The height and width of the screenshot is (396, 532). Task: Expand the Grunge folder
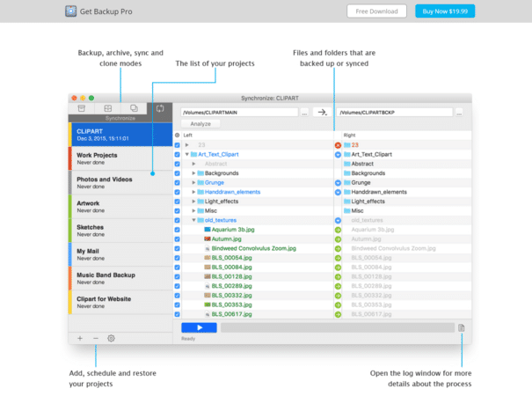pos(193,182)
